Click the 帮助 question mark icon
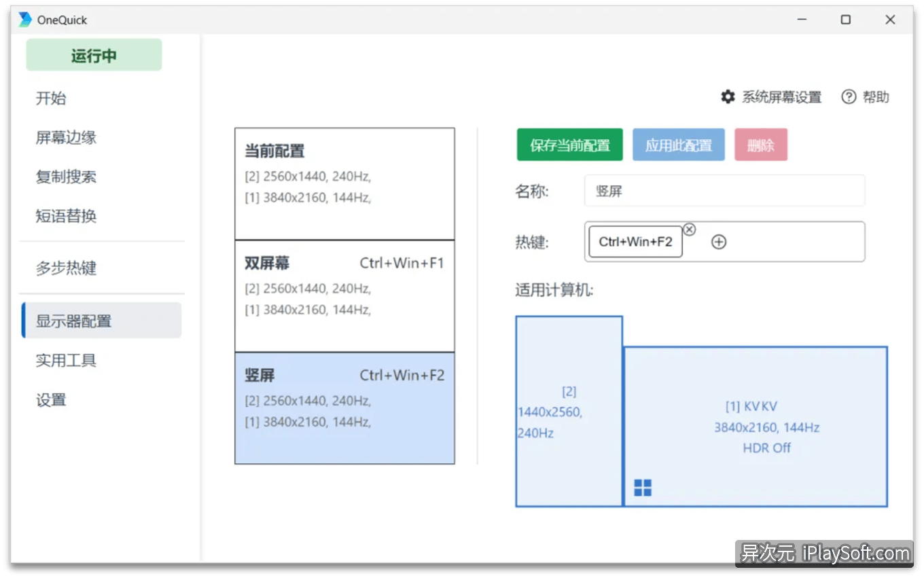 [x=849, y=96]
